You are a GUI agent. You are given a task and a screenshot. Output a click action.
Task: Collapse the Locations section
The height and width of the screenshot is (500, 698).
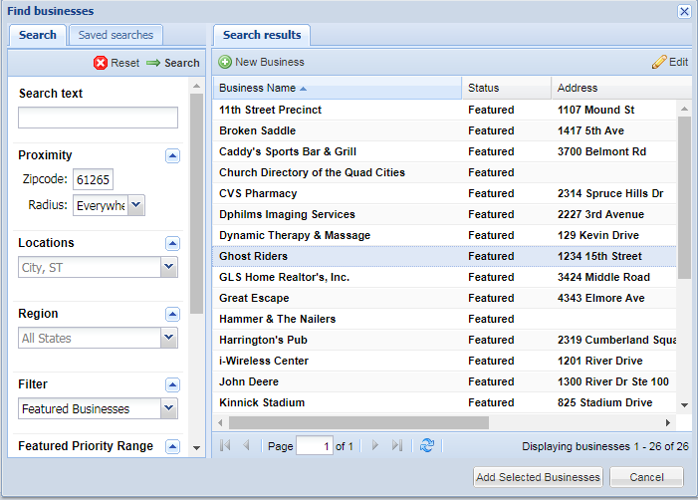pyautogui.click(x=172, y=243)
